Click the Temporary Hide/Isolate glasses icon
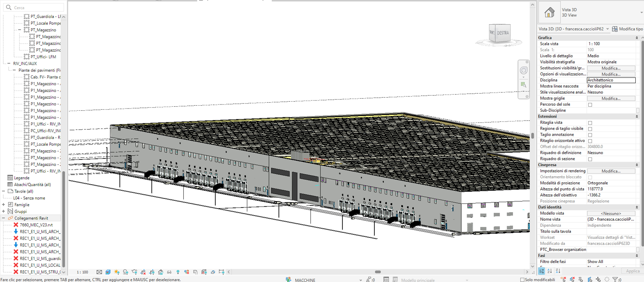The width and height of the screenshot is (644, 282). point(169,272)
